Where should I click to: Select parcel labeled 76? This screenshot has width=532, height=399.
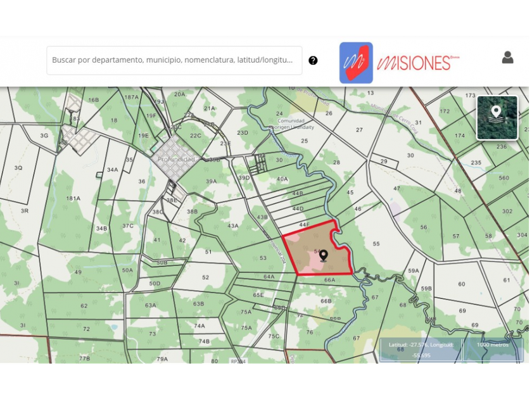click(310, 332)
